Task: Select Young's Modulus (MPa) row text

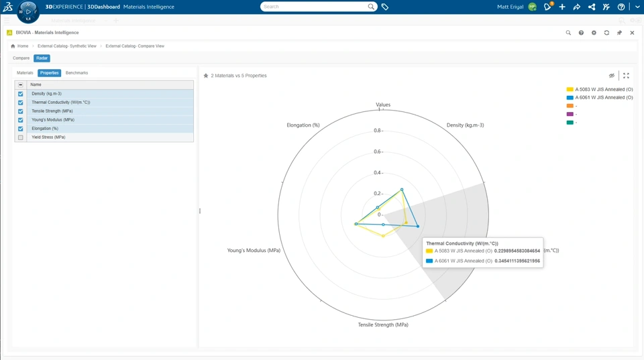Action: coord(53,120)
